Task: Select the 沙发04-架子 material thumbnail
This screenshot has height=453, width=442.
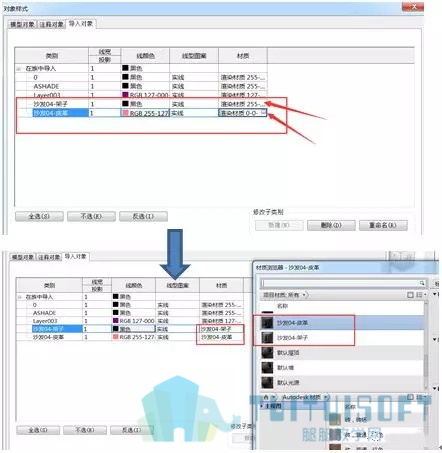Action: coord(267,338)
